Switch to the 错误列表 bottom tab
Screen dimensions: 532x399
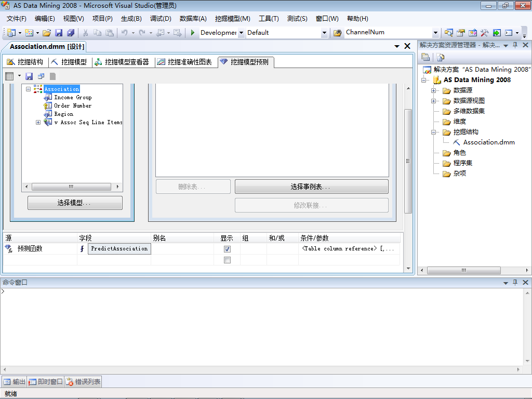click(83, 382)
